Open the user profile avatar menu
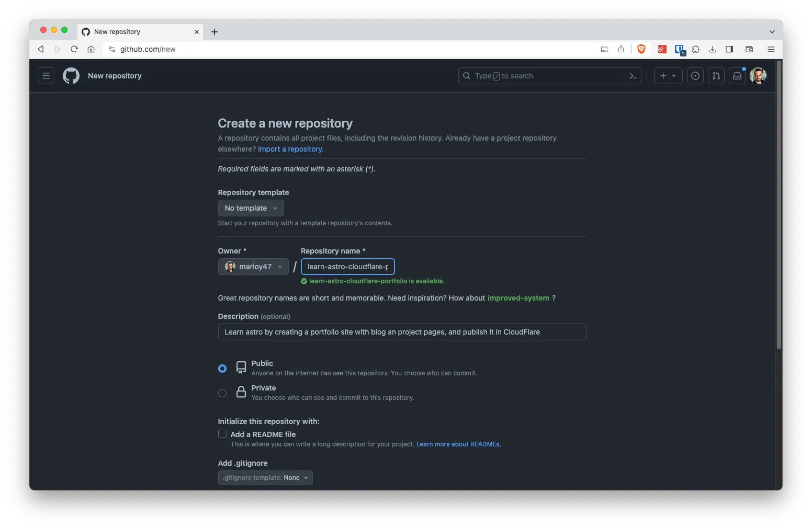The image size is (812, 529). (x=758, y=76)
